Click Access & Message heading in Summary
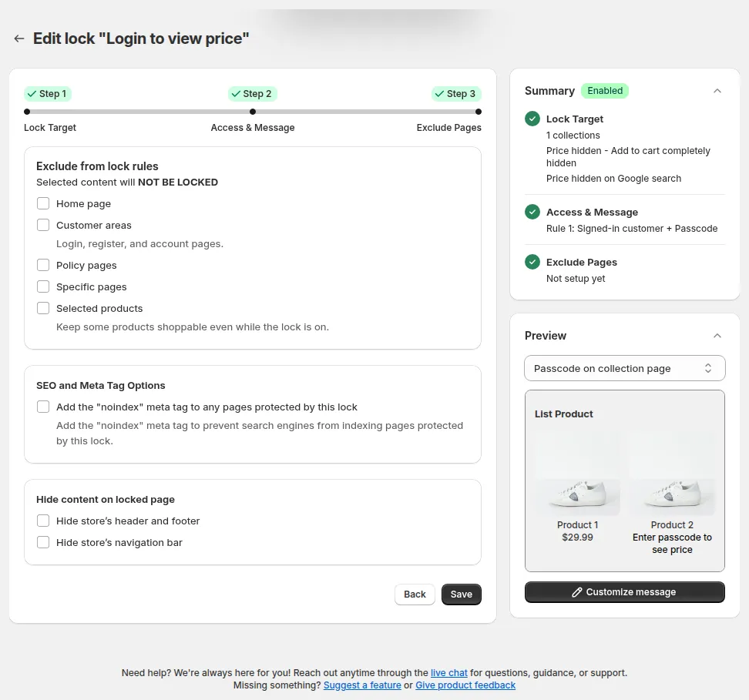Image resolution: width=749 pixels, height=700 pixels. 592,212
